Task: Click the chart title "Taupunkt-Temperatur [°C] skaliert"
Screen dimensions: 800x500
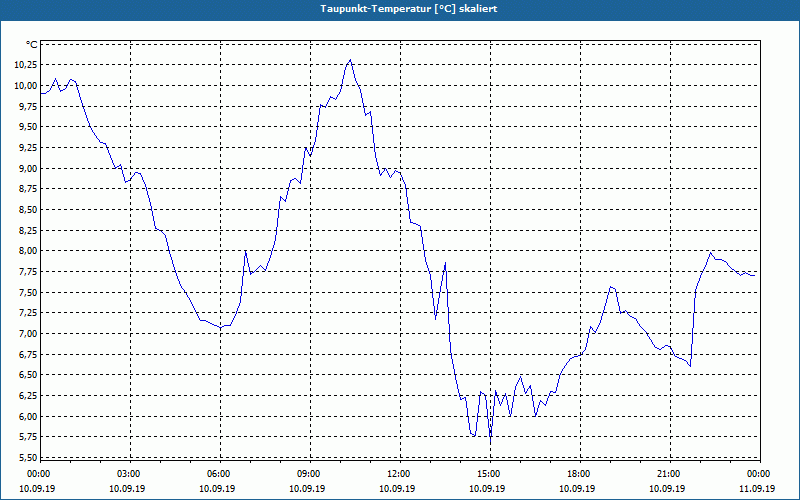Action: 409,9
